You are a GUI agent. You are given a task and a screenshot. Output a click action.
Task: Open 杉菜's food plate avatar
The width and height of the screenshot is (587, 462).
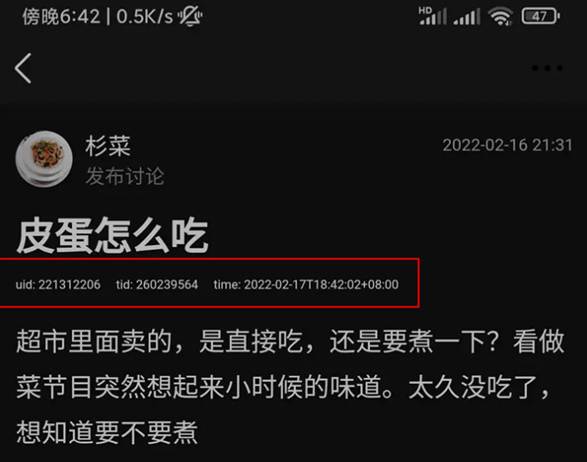(x=44, y=159)
